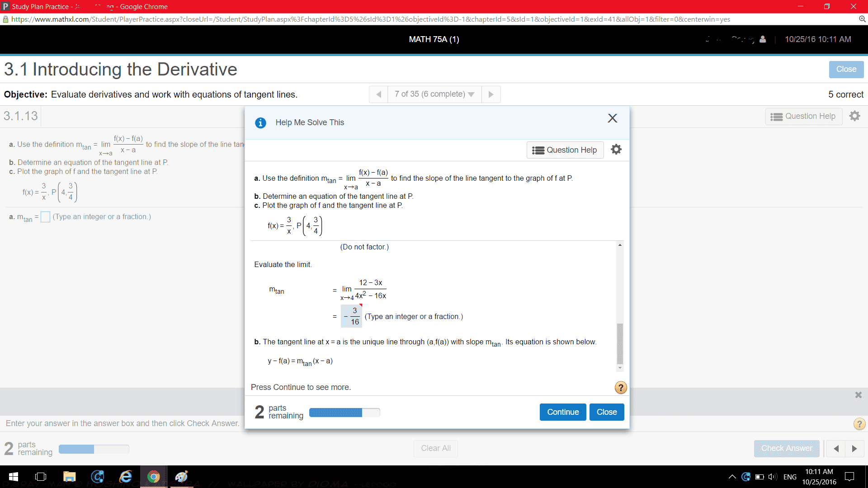The height and width of the screenshot is (488, 868).
Task: Open Windows Task View from taskbar
Action: pos(41,476)
